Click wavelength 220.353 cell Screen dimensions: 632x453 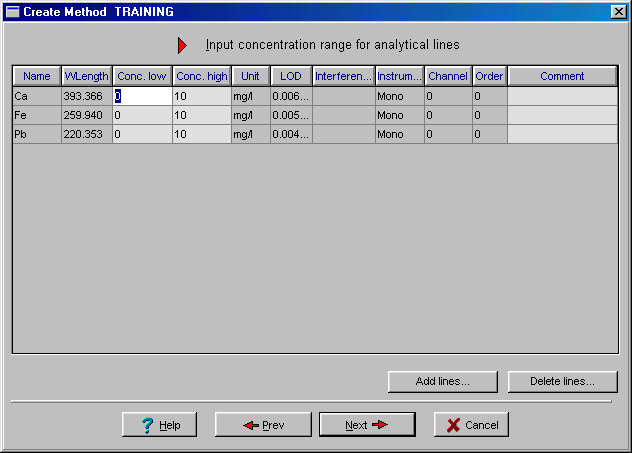point(87,134)
